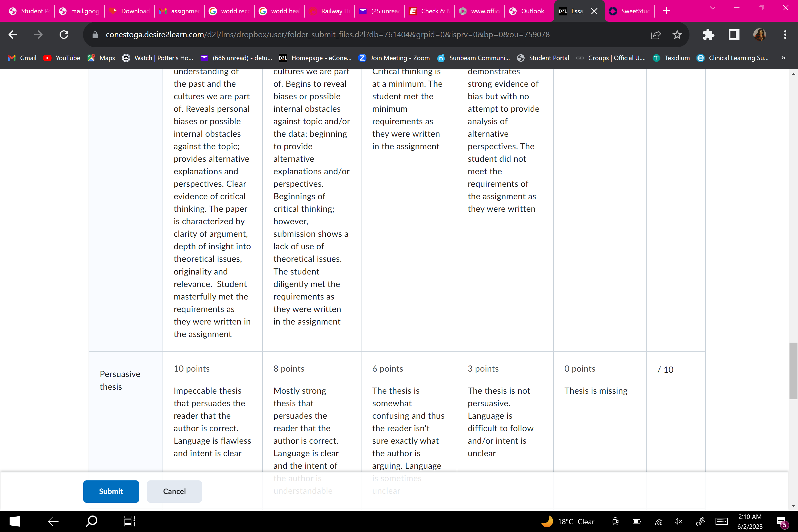Unmute the sound from the system tray
The image size is (798, 532).
pos(678,521)
